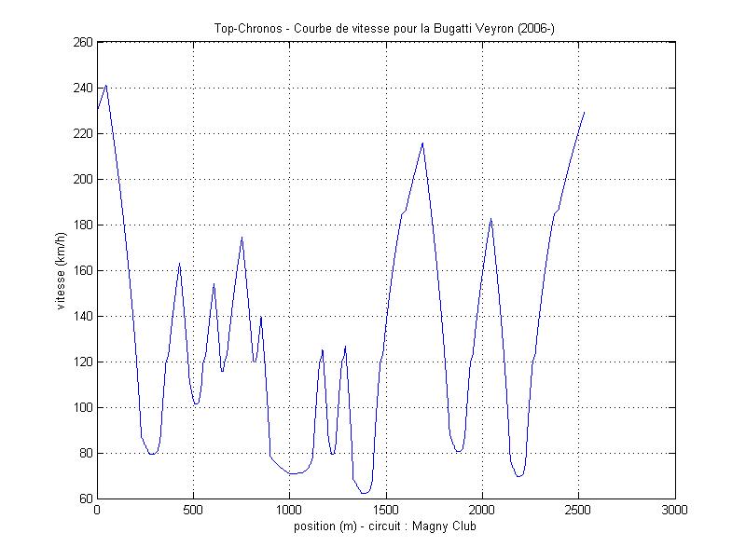Click the x-axis tick label 2000
Screen dimensions: 746x560
tap(482, 510)
